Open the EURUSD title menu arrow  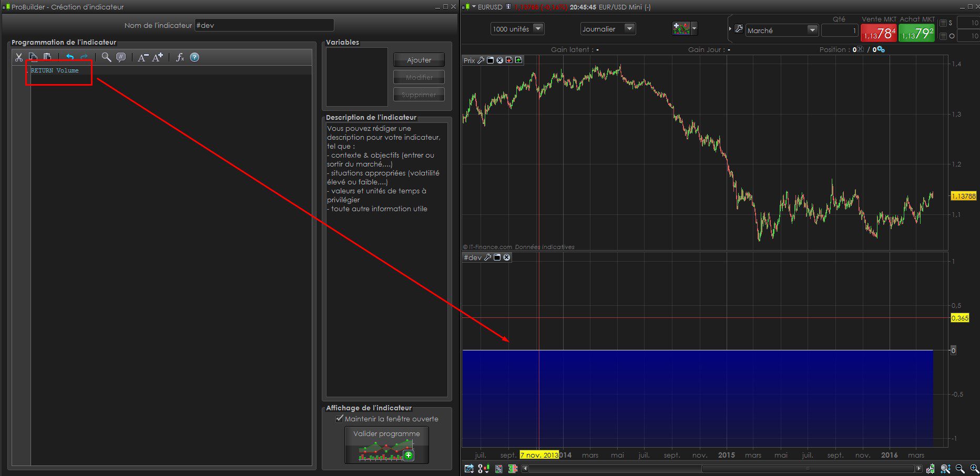click(x=474, y=7)
